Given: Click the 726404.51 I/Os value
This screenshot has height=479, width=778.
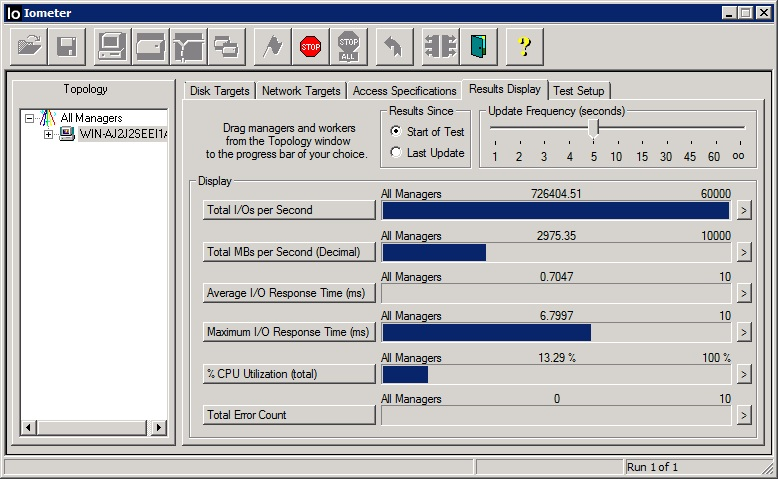Looking at the screenshot, I should (556, 194).
